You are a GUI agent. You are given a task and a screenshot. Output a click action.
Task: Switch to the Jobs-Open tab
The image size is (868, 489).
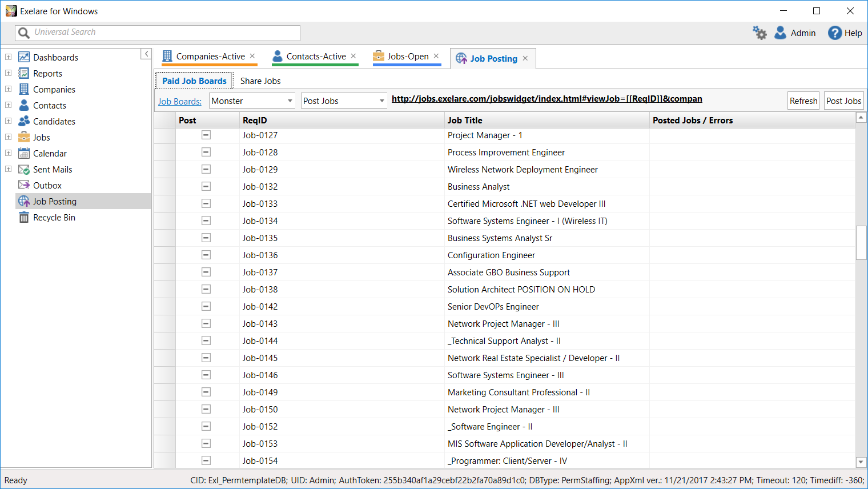pos(408,57)
